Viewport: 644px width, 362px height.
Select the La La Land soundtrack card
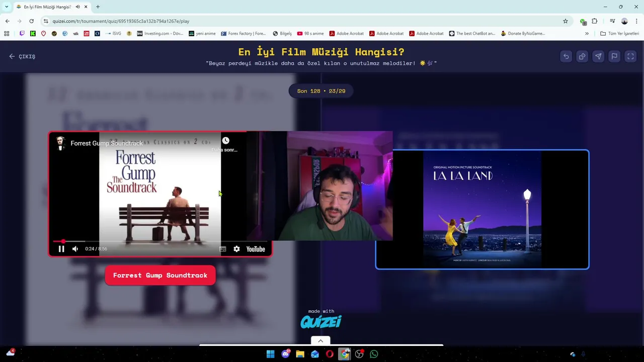[482, 210]
